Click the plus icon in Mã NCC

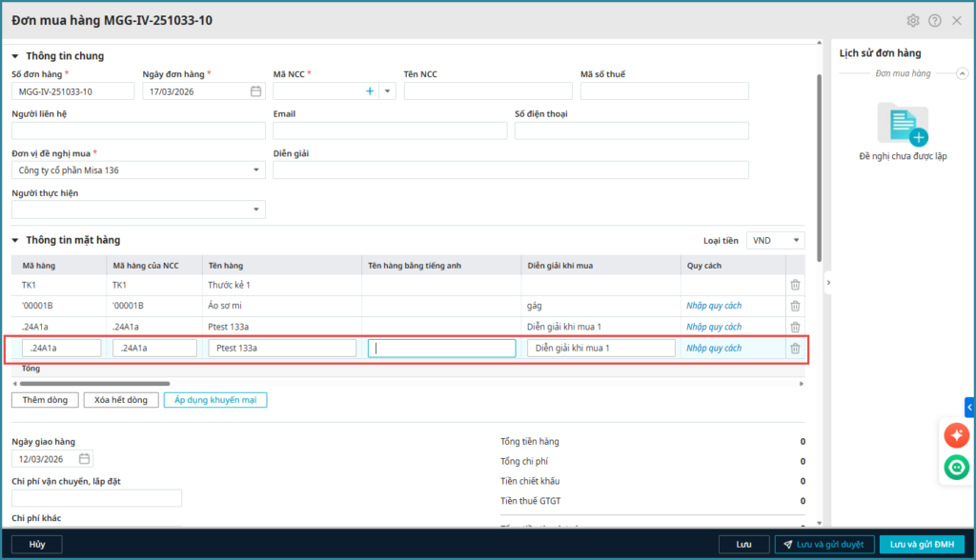(369, 91)
